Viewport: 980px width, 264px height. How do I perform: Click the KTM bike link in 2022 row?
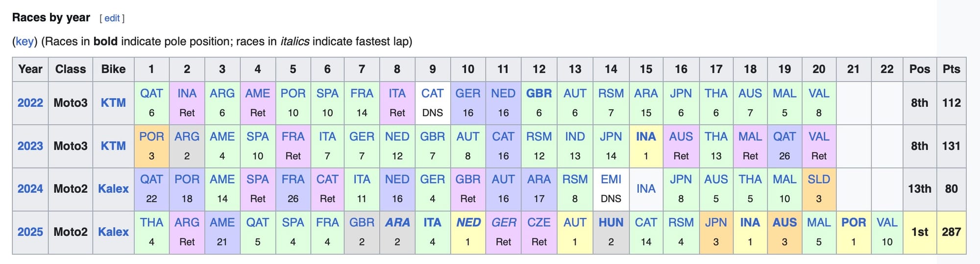point(113,103)
